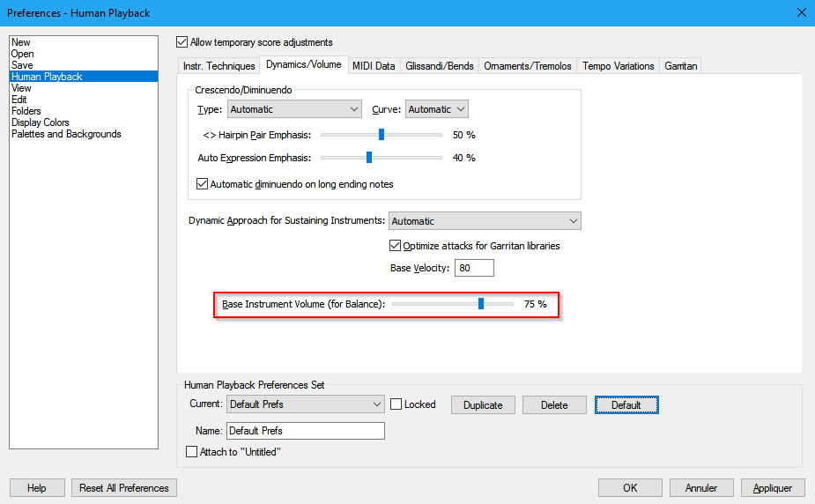Expand the Curve dropdown
The height and width of the screenshot is (504, 815).
436,109
